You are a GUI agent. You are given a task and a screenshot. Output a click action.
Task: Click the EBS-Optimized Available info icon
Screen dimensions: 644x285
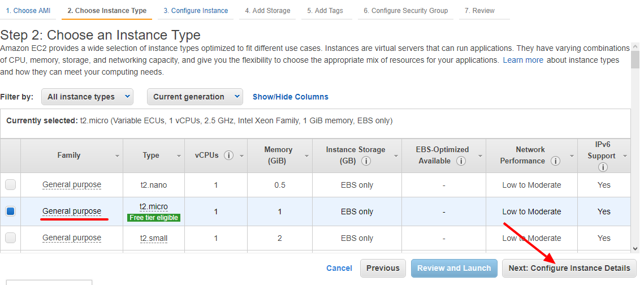click(461, 161)
